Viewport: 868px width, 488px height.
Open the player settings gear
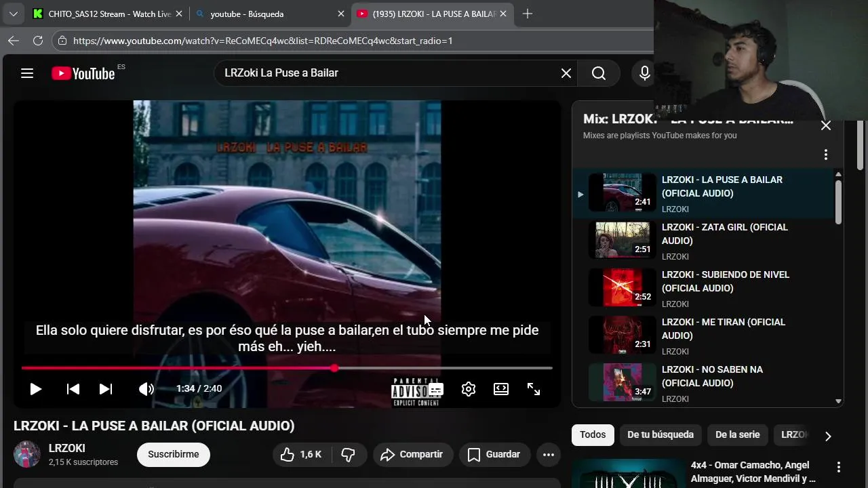469,389
